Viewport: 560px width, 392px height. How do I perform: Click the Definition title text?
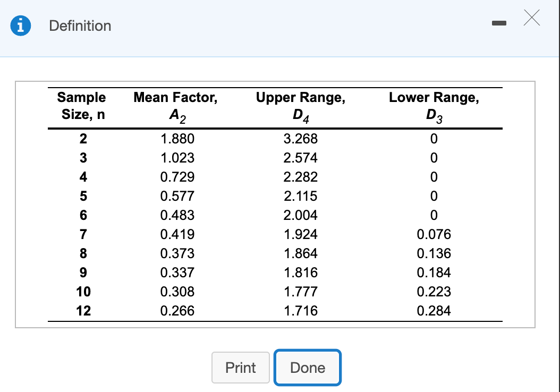(x=80, y=25)
